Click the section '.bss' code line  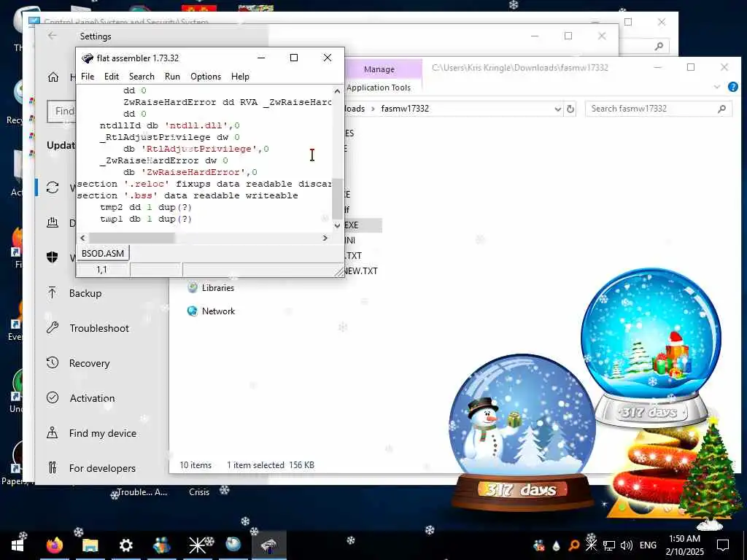click(187, 195)
